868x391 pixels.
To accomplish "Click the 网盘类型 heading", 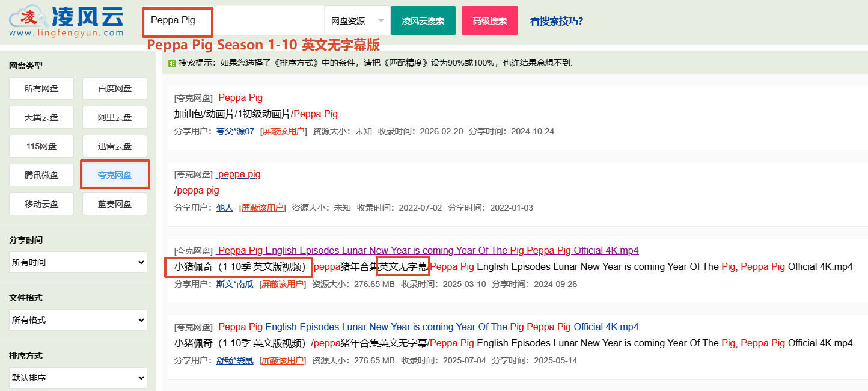I will (26, 66).
